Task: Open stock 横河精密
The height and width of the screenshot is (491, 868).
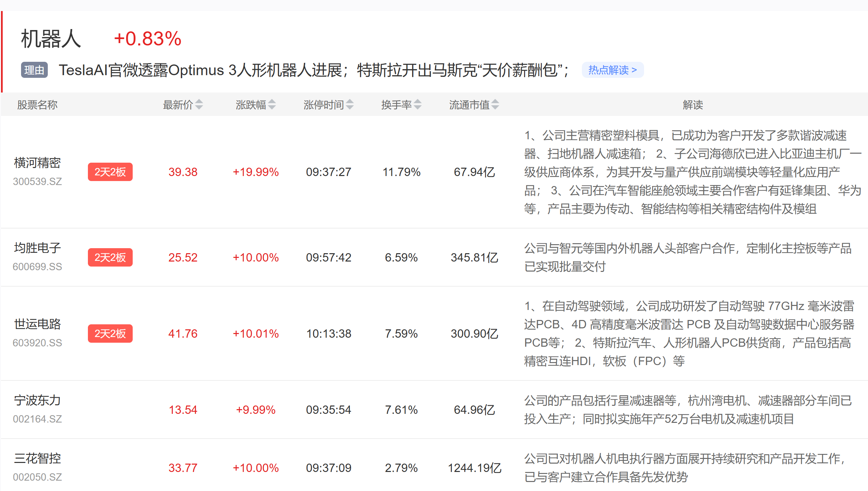Action: click(x=37, y=163)
